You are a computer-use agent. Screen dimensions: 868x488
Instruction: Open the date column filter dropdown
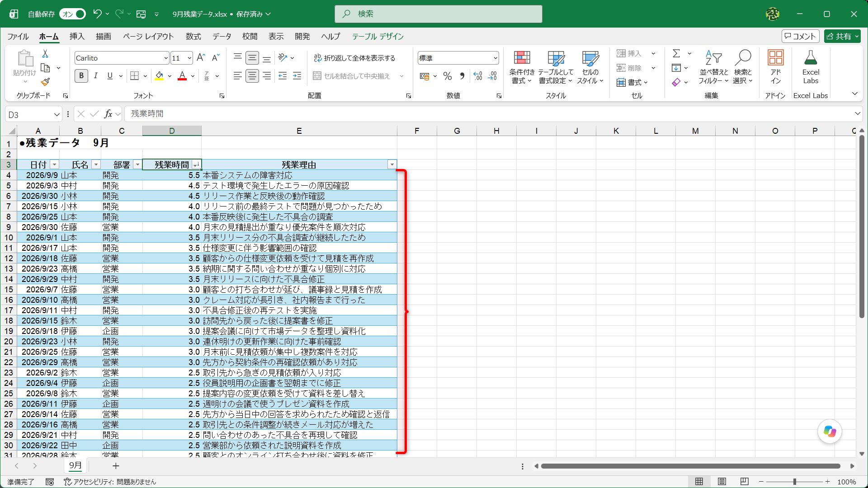click(54, 165)
